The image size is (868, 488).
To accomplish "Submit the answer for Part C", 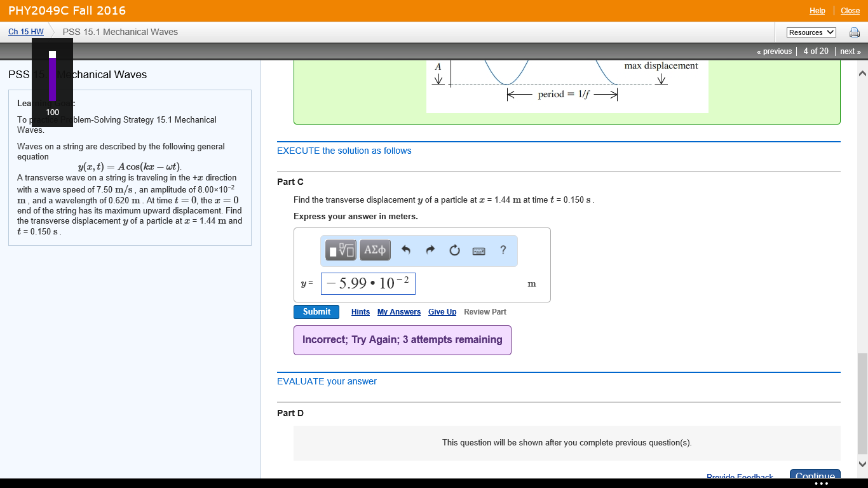I will click(316, 311).
